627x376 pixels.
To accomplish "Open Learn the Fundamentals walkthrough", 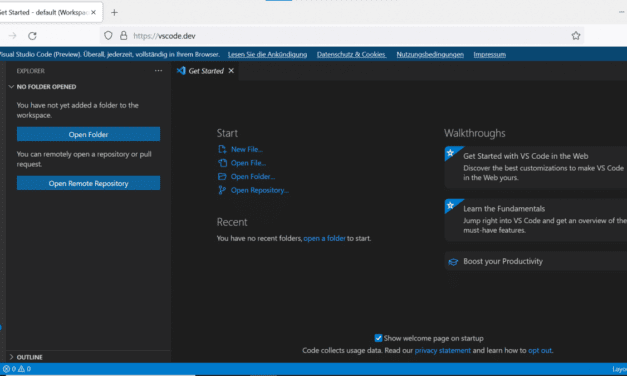I will [536, 220].
